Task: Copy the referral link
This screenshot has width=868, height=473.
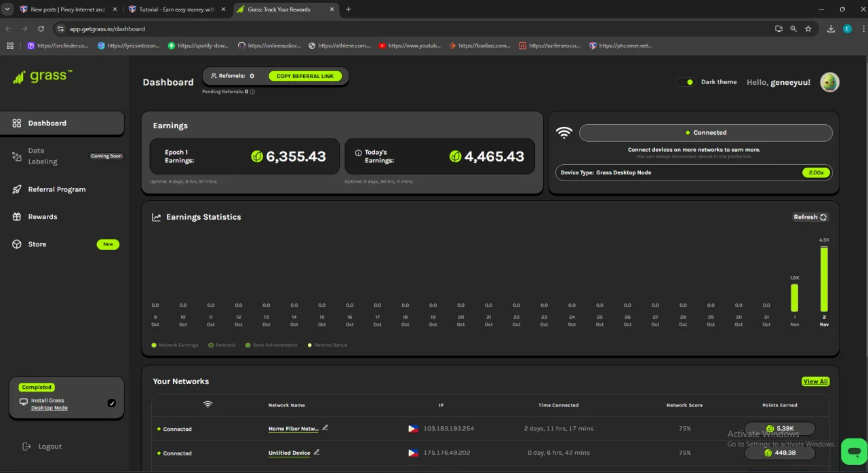Action: 304,76
